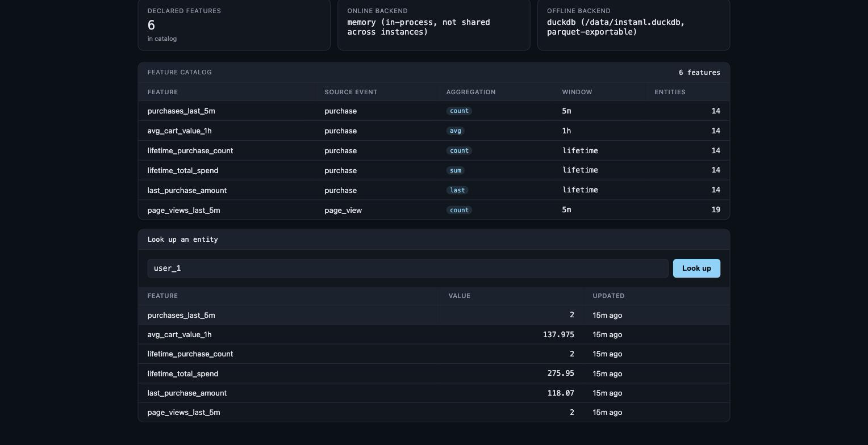This screenshot has width=868, height=445.
Task: Click 15m ago in the last_purchase_amount row
Action: point(607,393)
